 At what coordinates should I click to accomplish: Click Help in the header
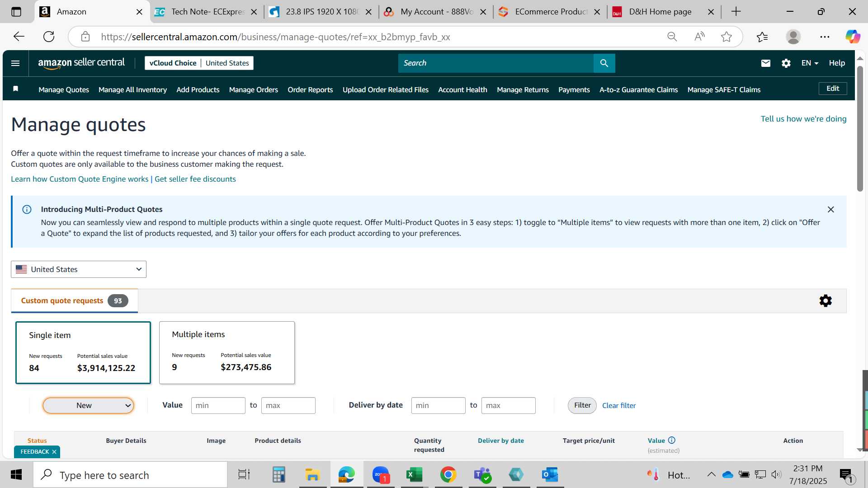click(x=837, y=63)
